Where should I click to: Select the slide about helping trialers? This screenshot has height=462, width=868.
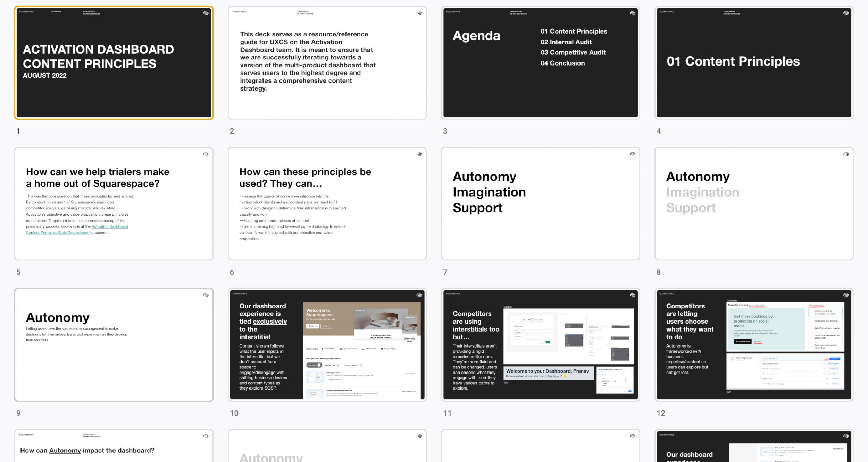114,204
